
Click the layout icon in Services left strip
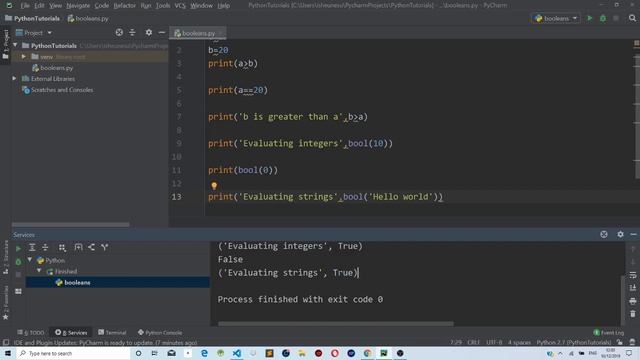(18, 291)
